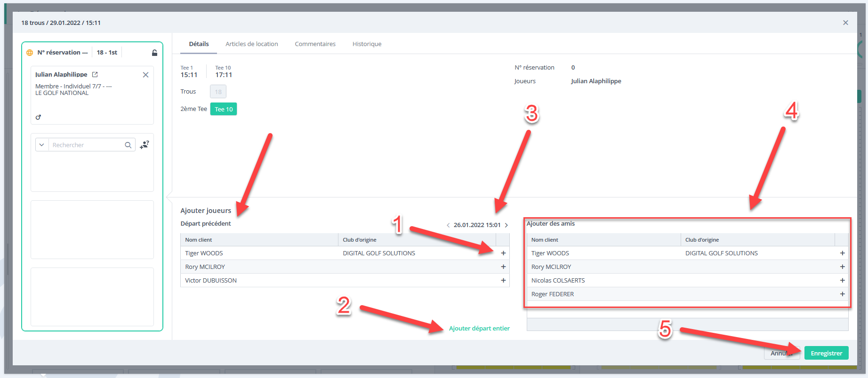Add Rory MCILROY from Départ précédent list
The image size is (868, 378).
[x=503, y=267]
